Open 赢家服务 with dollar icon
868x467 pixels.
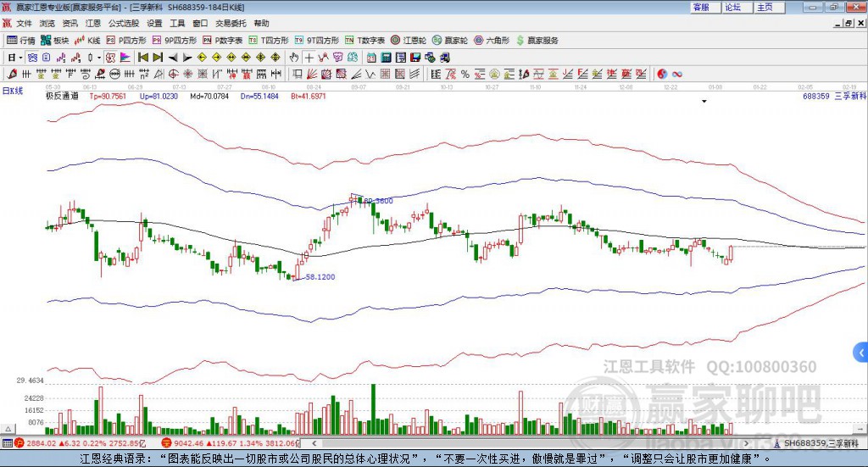click(x=537, y=41)
